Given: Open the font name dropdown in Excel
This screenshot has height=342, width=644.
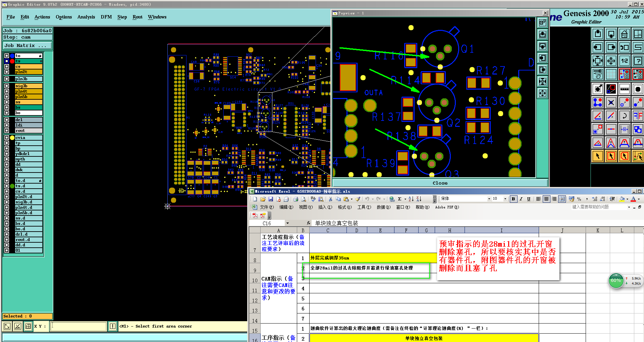Looking at the screenshot, I should (489, 199).
